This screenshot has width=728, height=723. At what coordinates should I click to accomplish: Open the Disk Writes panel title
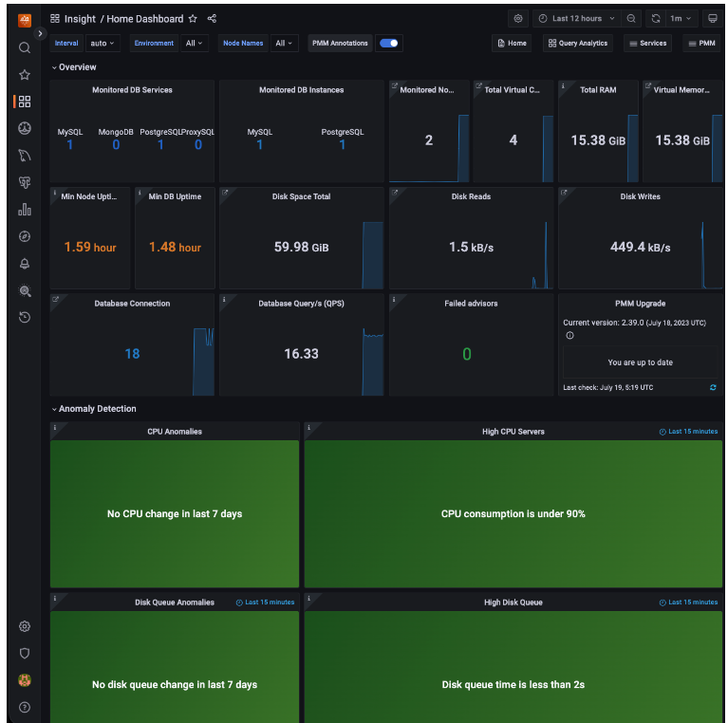[641, 196]
